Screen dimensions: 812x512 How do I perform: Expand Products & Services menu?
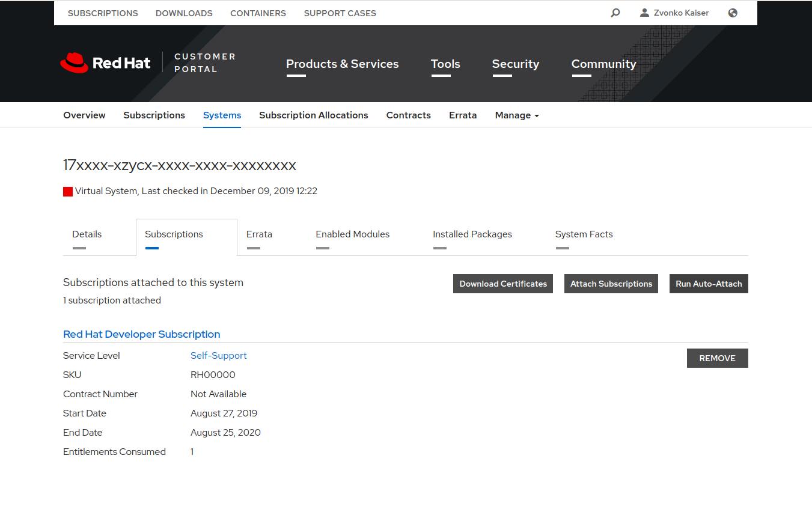coord(343,64)
